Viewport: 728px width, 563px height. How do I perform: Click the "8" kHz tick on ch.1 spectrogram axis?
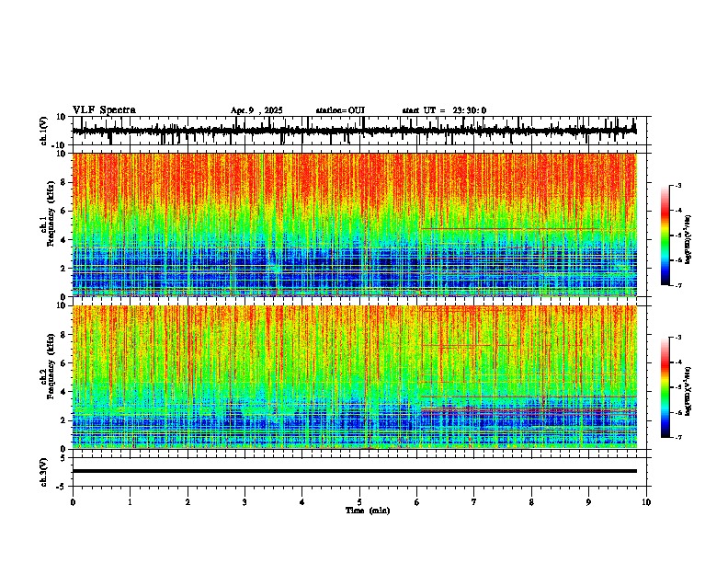tap(64, 182)
